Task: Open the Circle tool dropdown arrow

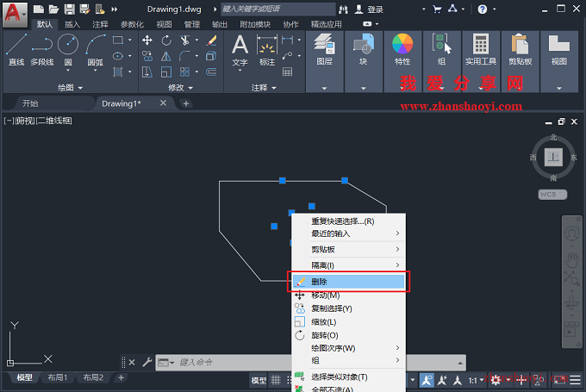Action: click(x=68, y=71)
